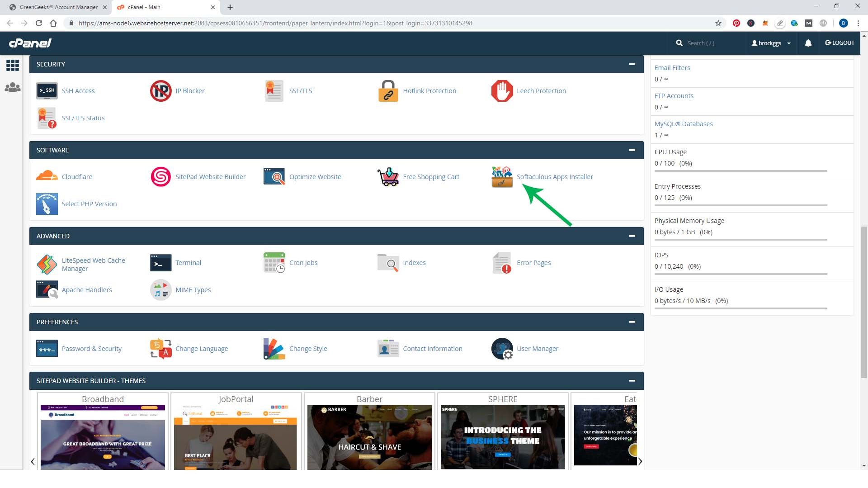The image size is (868, 488).
Task: Switch to the cPanel - Main tab
Action: coord(163,7)
